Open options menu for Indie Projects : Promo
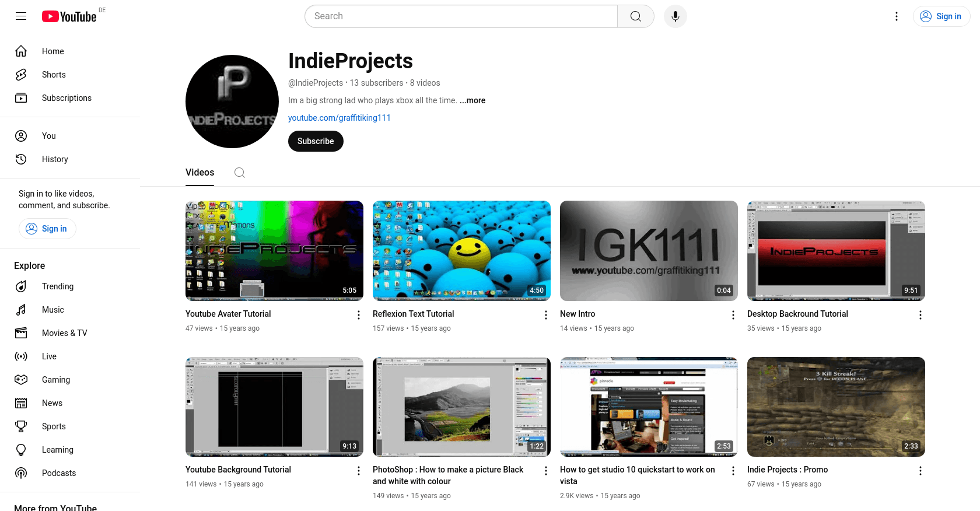 coord(920,471)
